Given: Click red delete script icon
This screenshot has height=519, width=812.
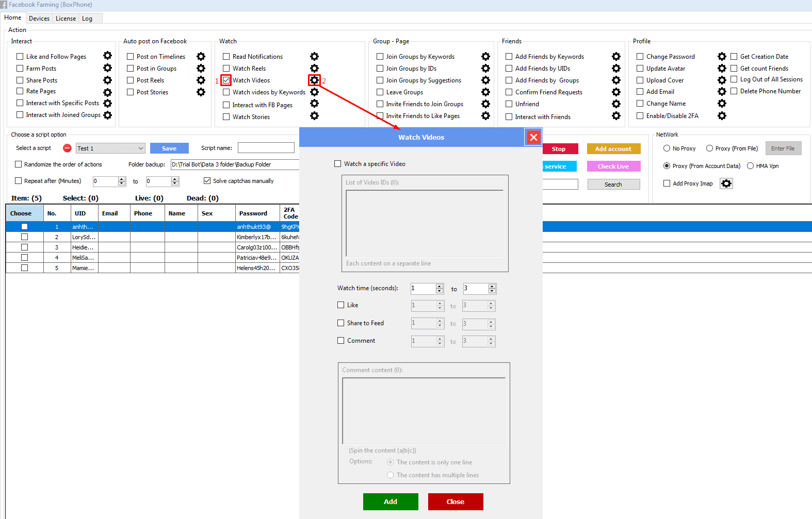Looking at the screenshot, I should (67, 148).
